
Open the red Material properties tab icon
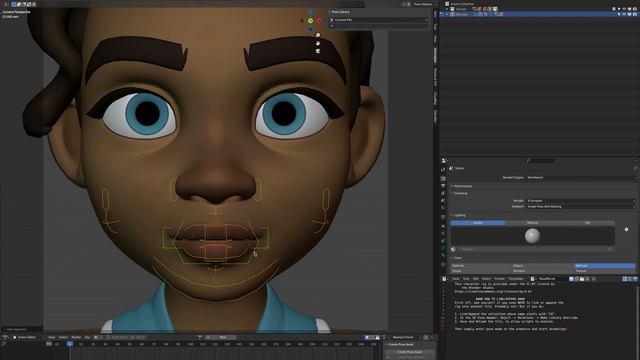tap(443, 264)
